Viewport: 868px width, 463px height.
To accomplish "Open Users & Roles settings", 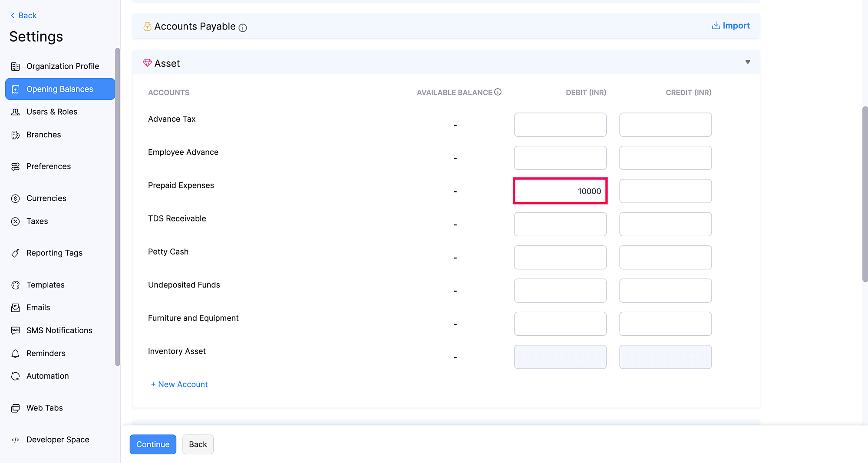I will click(52, 112).
